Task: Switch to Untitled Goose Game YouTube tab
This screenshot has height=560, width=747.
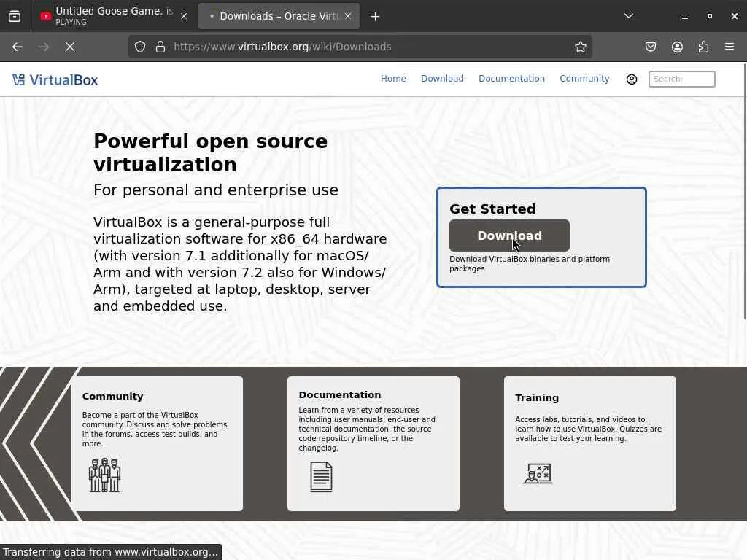Action: tap(113, 16)
